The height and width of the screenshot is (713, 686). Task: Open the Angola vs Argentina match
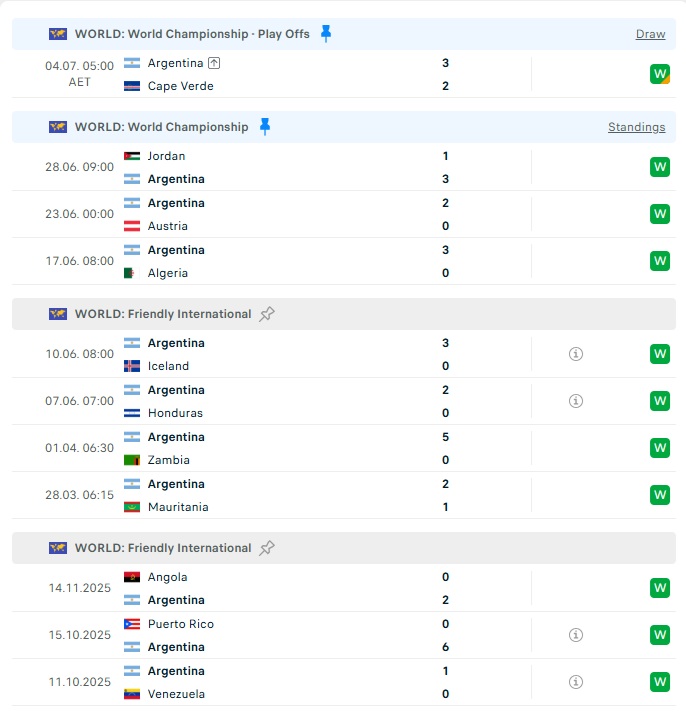tap(344, 588)
